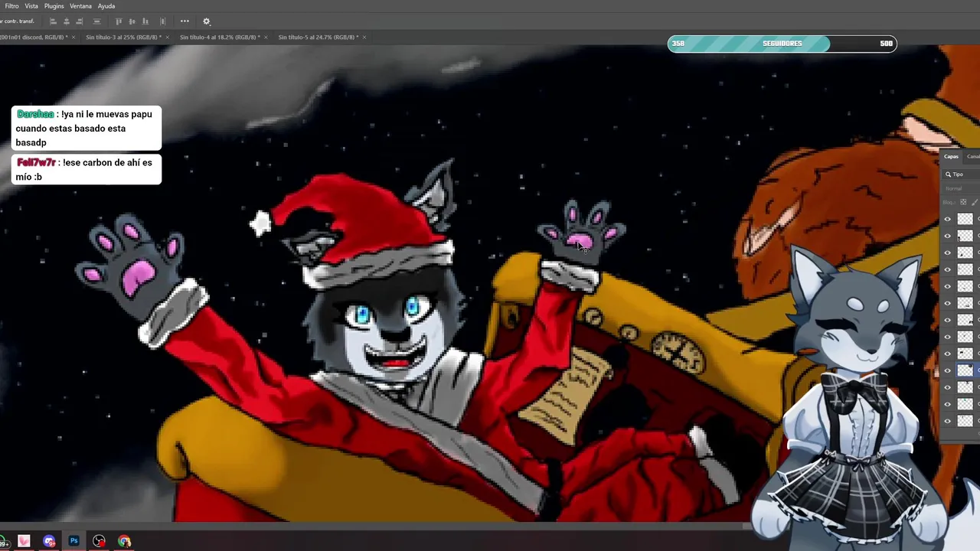The width and height of the screenshot is (980, 551).
Task: Select the Capas panel tab
Action: coord(951,156)
